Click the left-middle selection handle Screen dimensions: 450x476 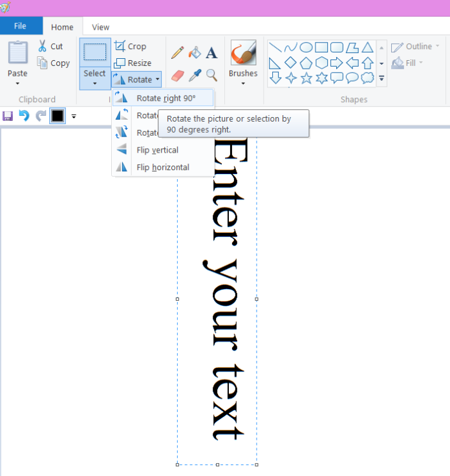(x=178, y=299)
